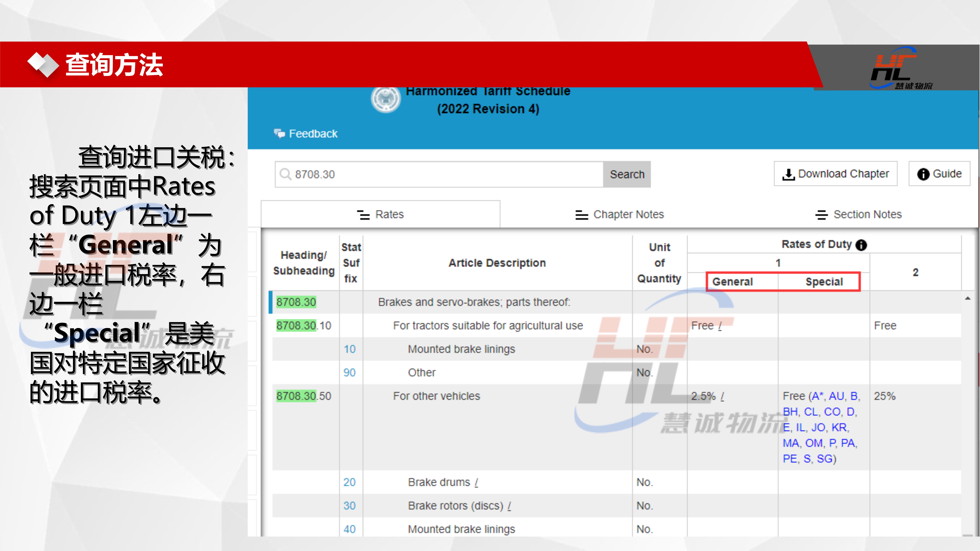Click the PA special program code

848,443
